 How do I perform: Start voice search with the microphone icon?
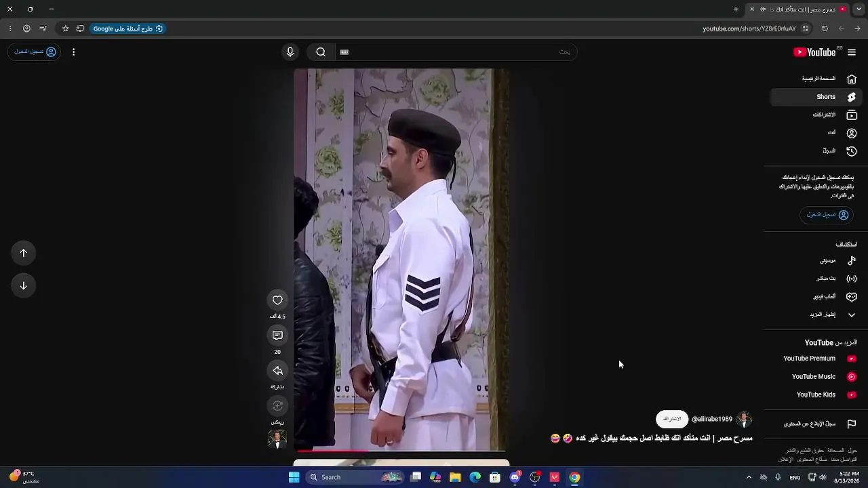tap(290, 52)
